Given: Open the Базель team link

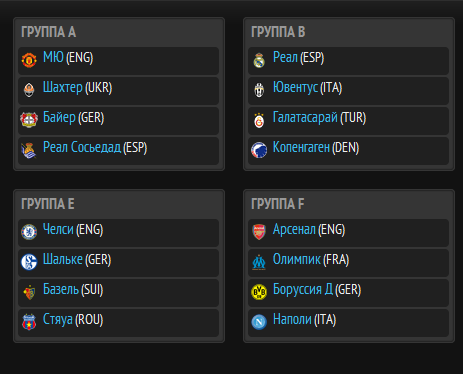Looking at the screenshot, I should [x=61, y=289].
